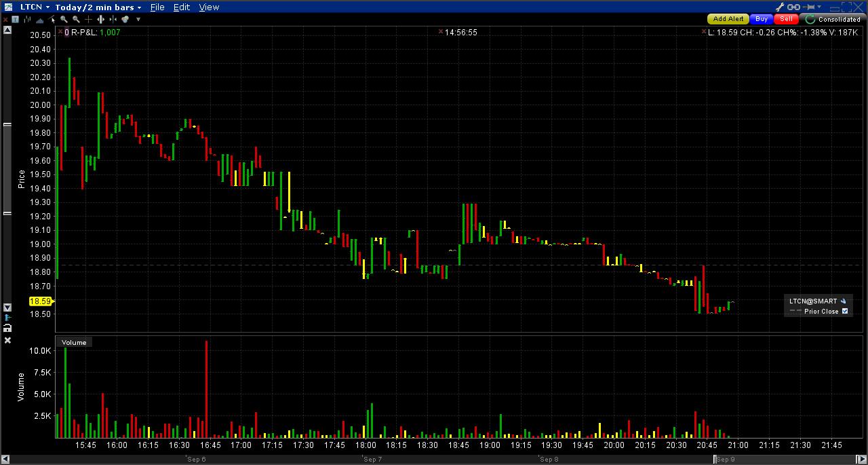Click the Volume panel label
Screen dimensions: 868x465
75,343
